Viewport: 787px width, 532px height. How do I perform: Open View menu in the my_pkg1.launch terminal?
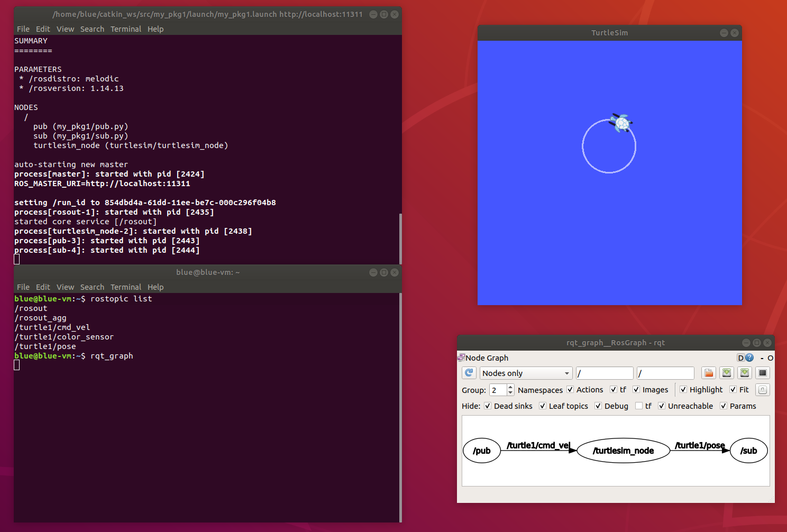65,29
